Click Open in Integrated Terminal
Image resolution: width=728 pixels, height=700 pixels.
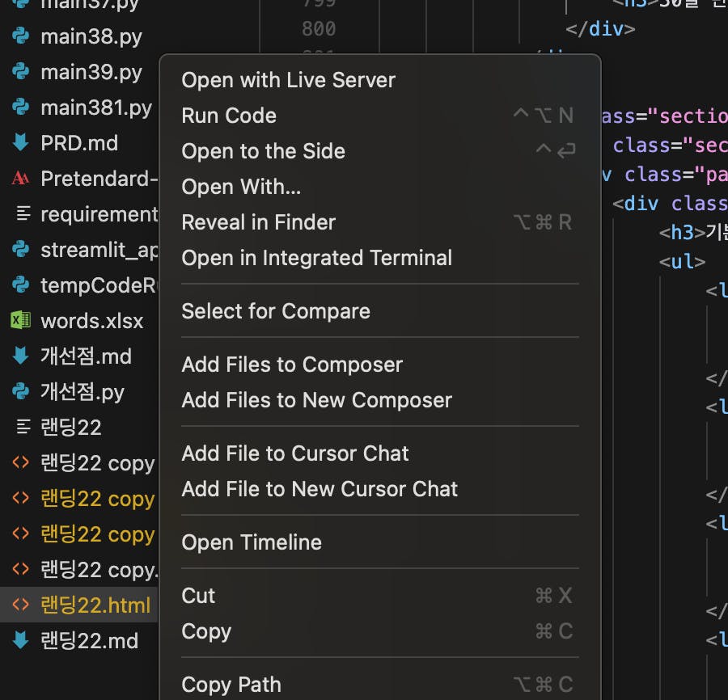tap(317, 258)
